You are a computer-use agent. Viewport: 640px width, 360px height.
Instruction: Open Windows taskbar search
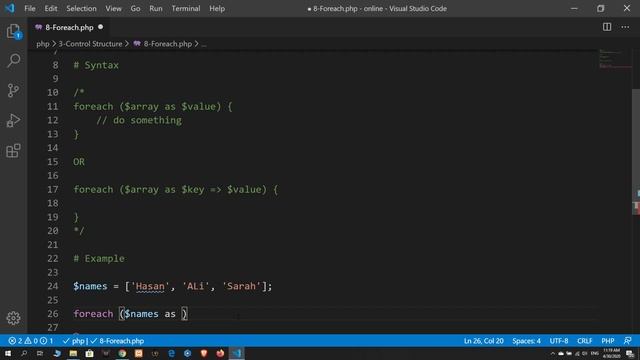[x=24, y=353]
